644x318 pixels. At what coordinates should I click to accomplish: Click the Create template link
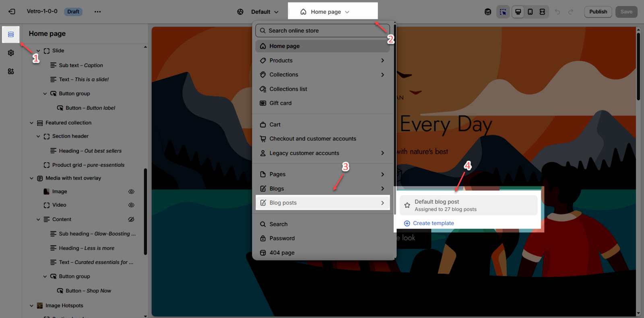(x=433, y=223)
